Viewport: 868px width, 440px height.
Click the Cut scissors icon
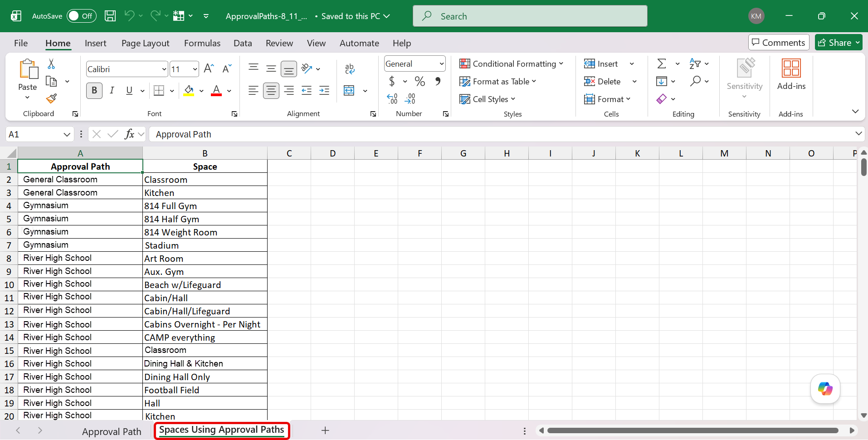coord(51,64)
